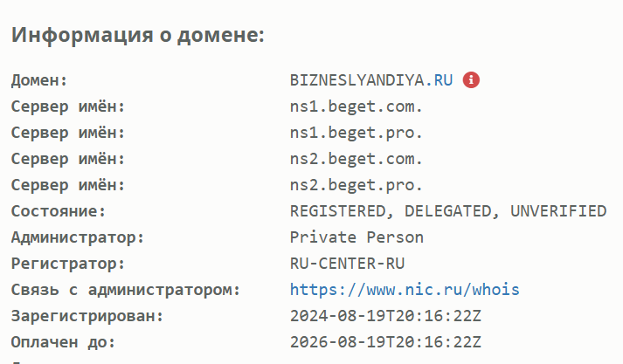Click the "Информация о домене" heading
623x364 pixels.
coord(137,36)
